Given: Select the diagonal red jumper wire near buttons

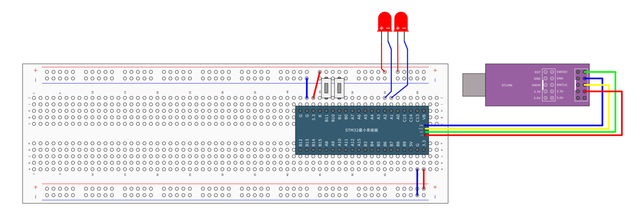Looking at the screenshot, I should [317, 85].
